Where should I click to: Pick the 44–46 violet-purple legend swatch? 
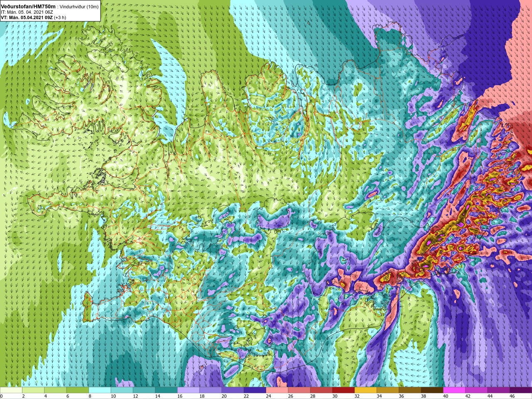coord(498,390)
